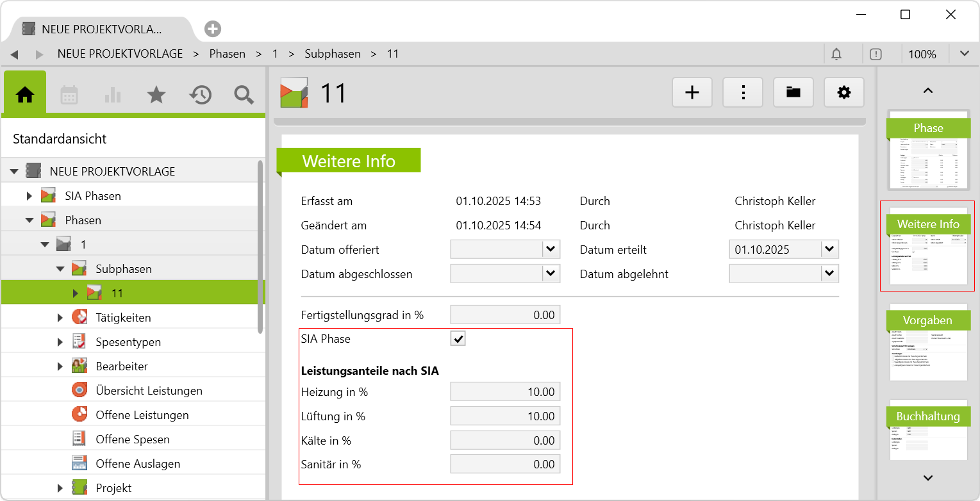Click the plus button to add entry
The image size is (980, 501).
[692, 93]
